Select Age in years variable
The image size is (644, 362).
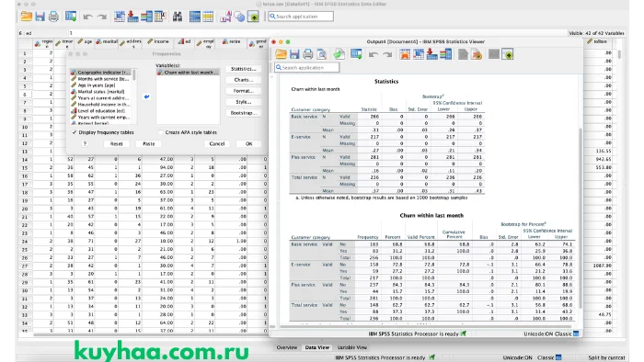(x=100, y=85)
